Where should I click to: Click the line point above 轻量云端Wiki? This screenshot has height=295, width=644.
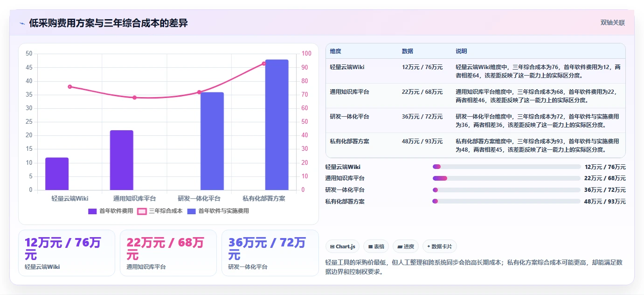70,86
